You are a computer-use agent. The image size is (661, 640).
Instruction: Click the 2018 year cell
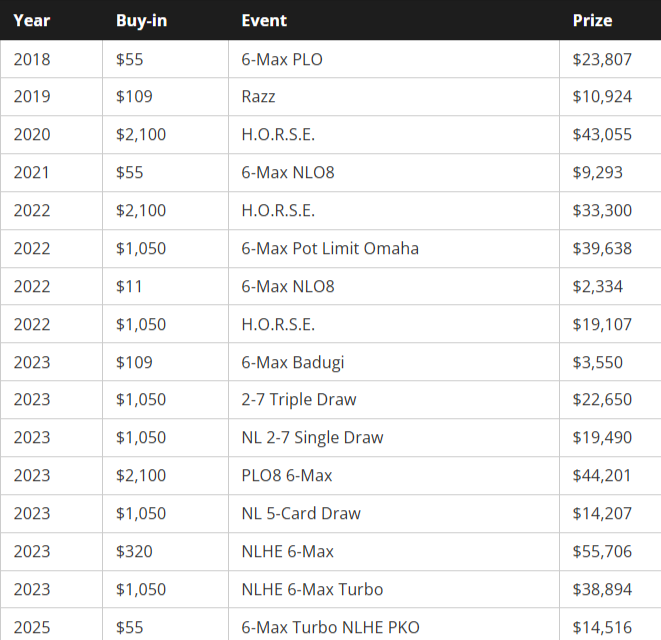coord(32,59)
